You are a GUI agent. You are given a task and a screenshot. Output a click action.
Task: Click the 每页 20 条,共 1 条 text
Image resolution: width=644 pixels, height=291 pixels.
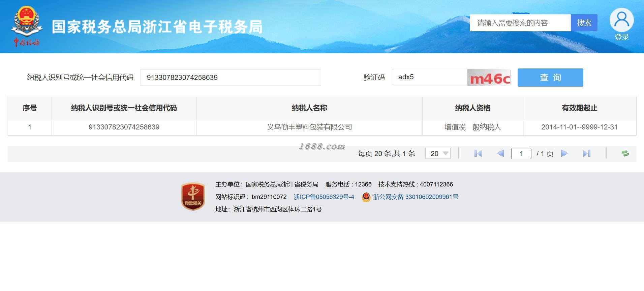point(387,154)
